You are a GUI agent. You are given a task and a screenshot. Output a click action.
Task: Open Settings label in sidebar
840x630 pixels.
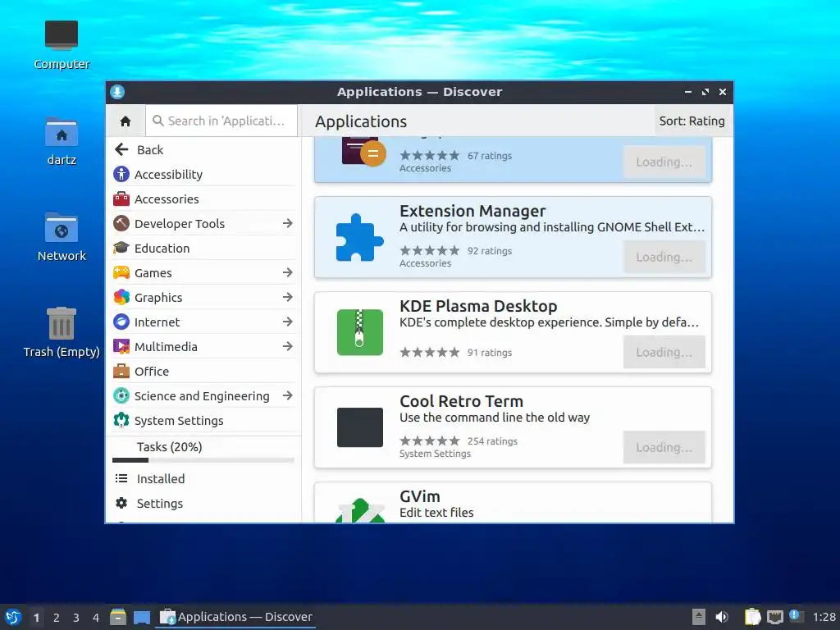(160, 504)
